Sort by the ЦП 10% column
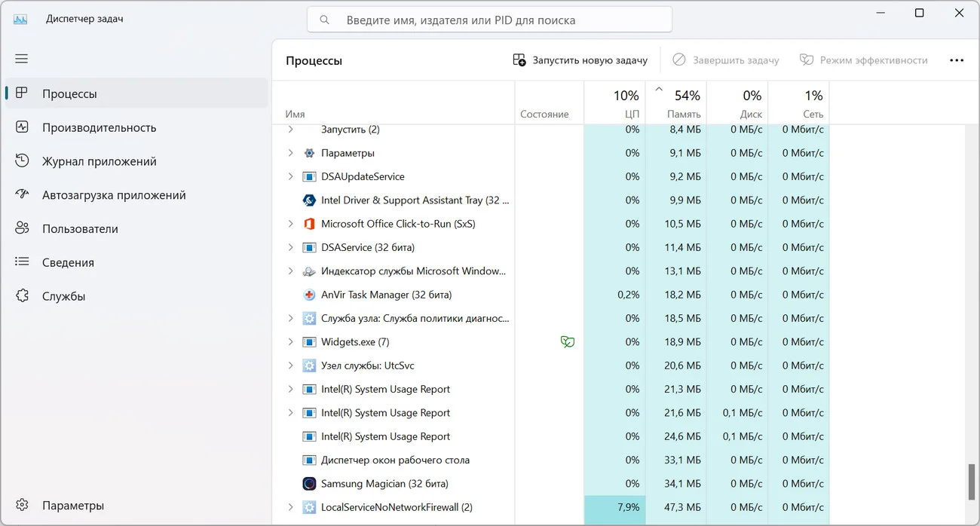980x526 pixels. 614,102
